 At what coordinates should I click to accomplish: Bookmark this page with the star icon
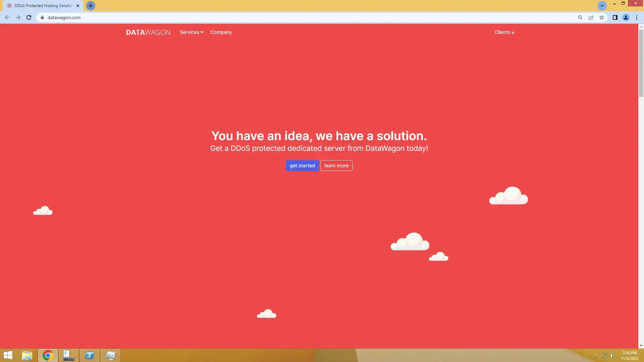pos(602,17)
